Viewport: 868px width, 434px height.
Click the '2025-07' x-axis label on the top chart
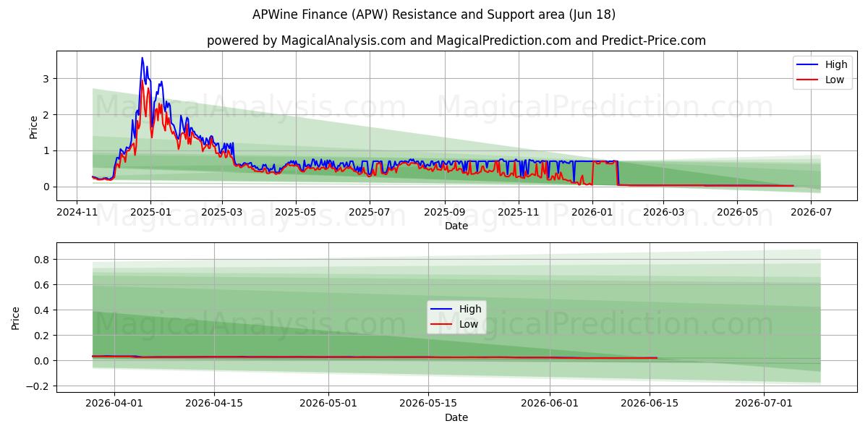click(x=370, y=212)
